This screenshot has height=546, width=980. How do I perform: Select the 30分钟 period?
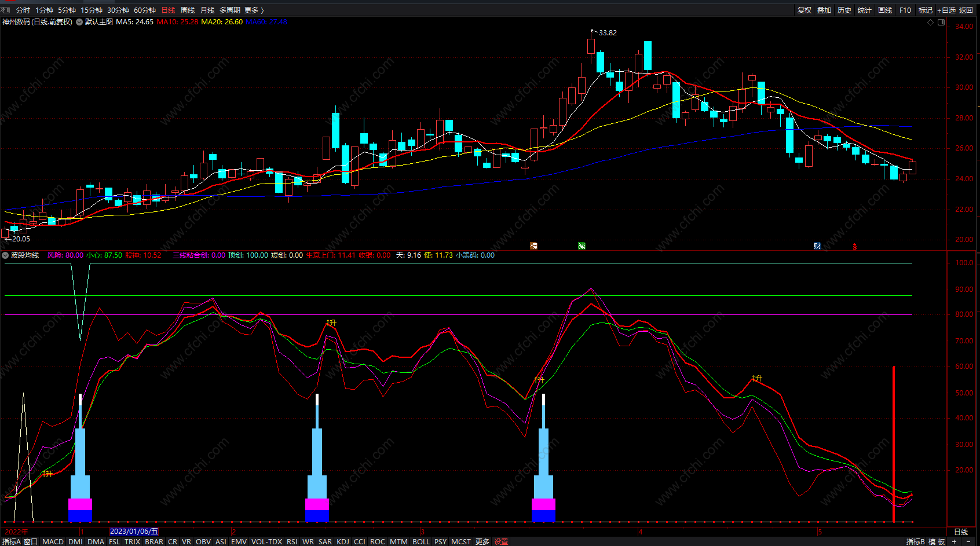(118, 10)
